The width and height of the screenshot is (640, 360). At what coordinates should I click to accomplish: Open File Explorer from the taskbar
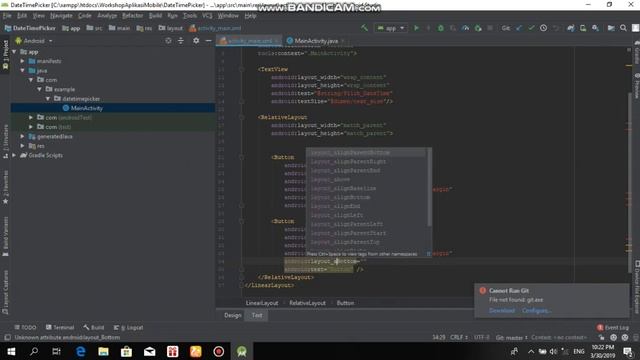[103, 351]
